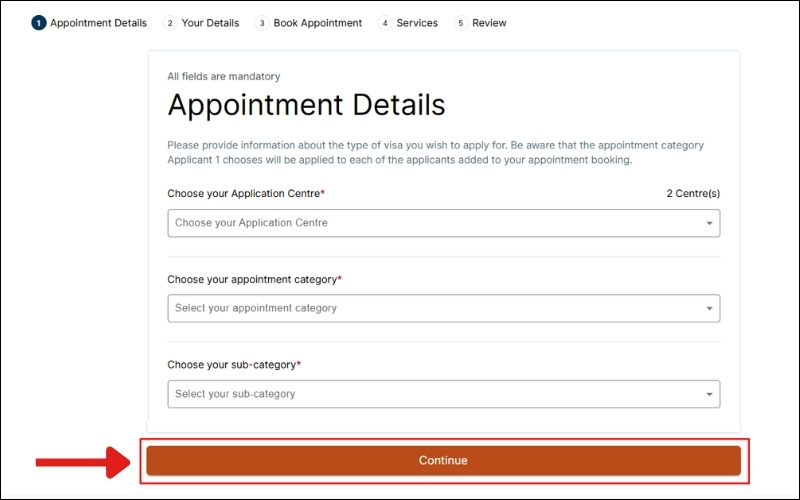The width and height of the screenshot is (800, 500).
Task: Click the step 3 number circle
Action: pos(262,23)
